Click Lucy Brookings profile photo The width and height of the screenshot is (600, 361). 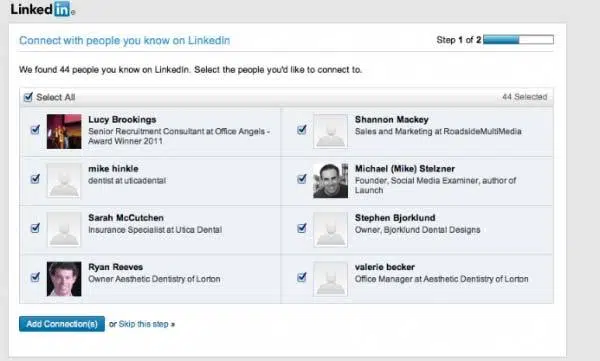(x=64, y=131)
